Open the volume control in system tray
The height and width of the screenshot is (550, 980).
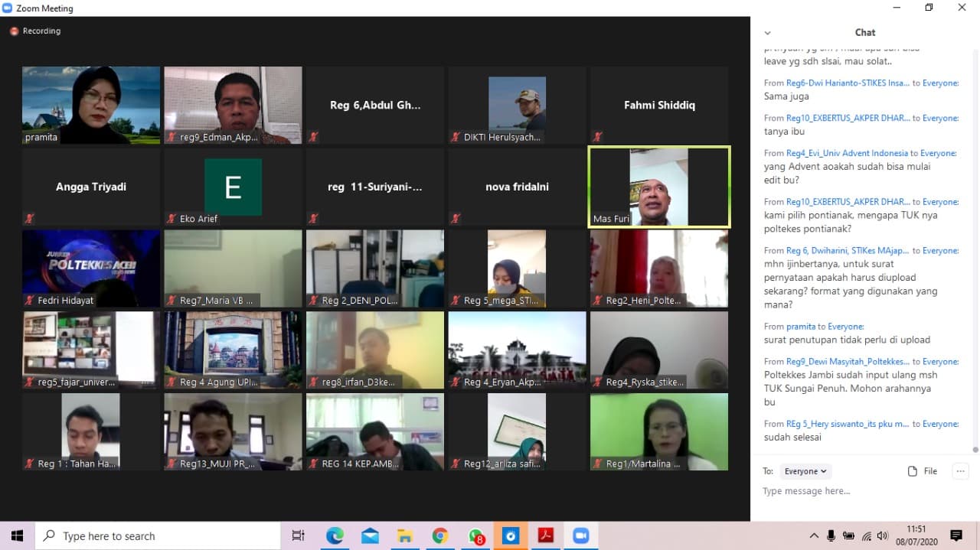coord(883,536)
